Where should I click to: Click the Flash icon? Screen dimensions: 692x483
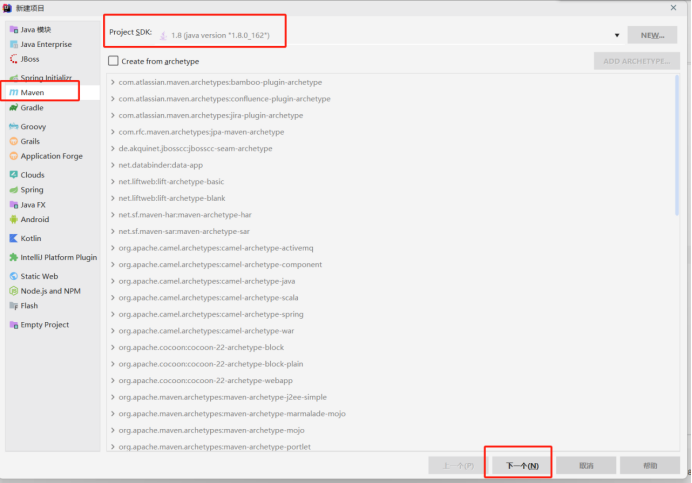click(14, 306)
